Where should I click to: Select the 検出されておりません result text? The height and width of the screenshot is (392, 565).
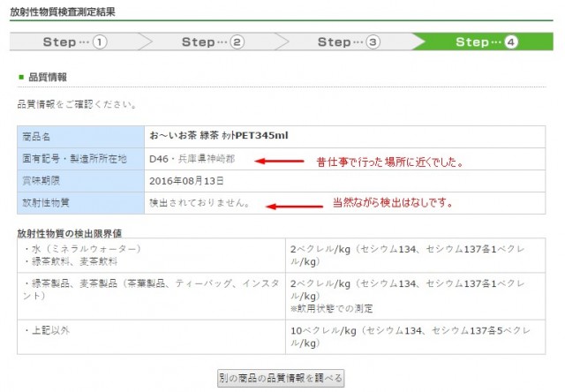pyautogui.click(x=200, y=203)
